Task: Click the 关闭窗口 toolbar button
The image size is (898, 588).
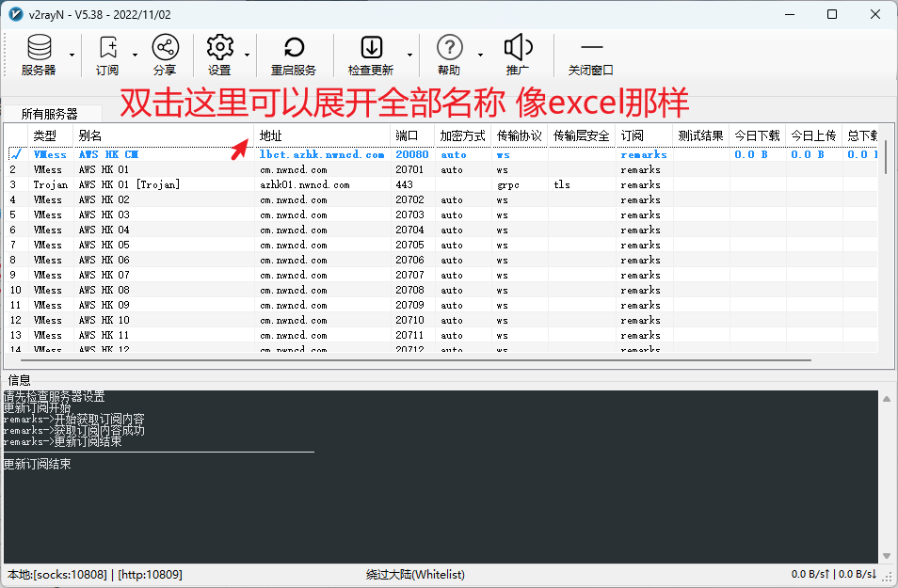Action: pos(591,55)
